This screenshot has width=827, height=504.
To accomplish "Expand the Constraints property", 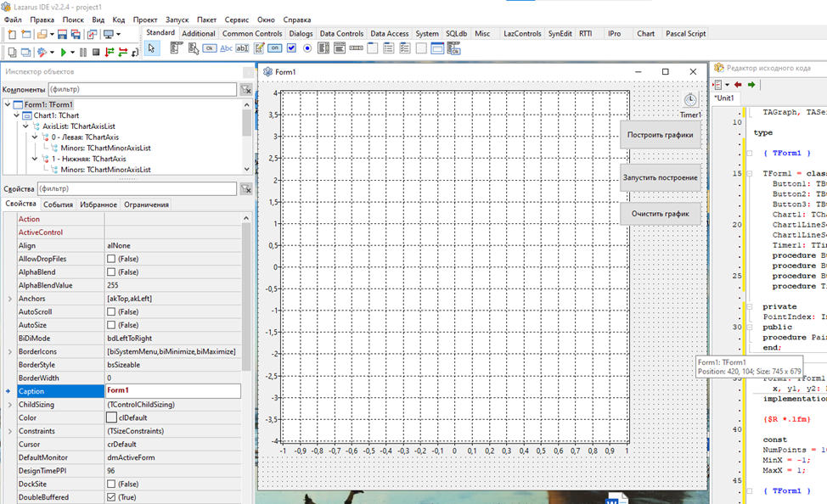I will pyautogui.click(x=9, y=431).
